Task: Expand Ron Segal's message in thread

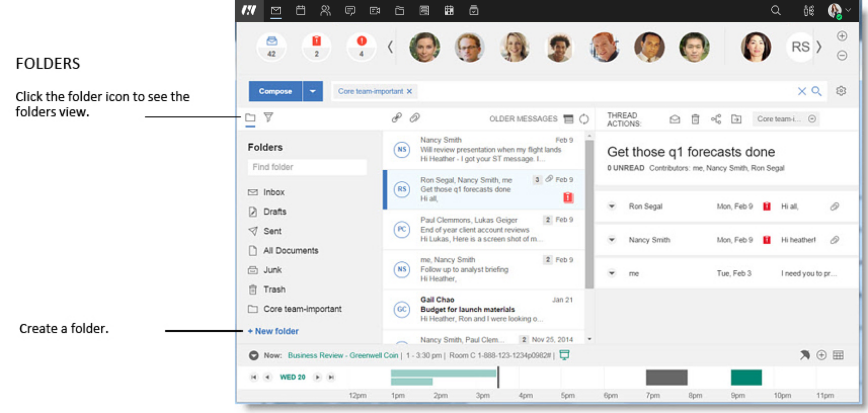Action: pyautogui.click(x=612, y=206)
